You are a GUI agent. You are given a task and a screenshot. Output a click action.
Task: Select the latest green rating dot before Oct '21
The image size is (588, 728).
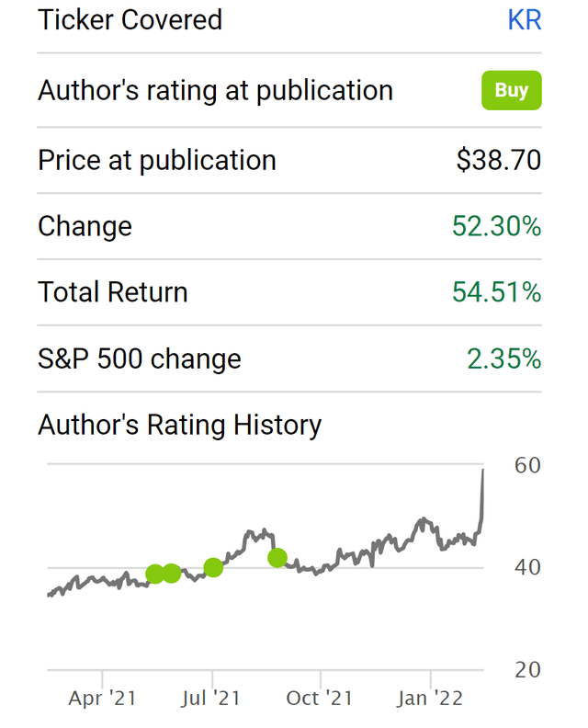[277, 557]
